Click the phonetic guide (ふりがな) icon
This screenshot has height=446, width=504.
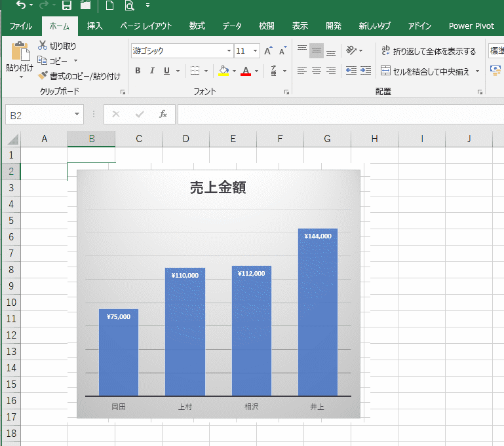274,71
